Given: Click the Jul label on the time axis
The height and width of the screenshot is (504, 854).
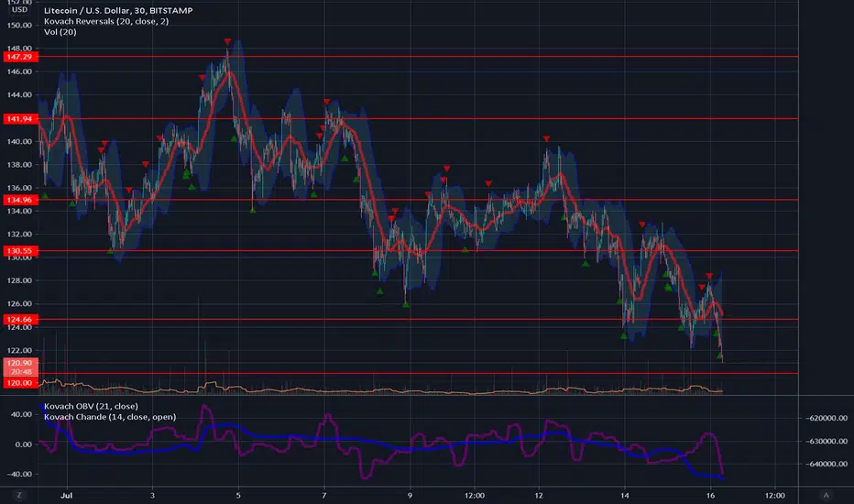Looking at the screenshot, I should [x=67, y=496].
